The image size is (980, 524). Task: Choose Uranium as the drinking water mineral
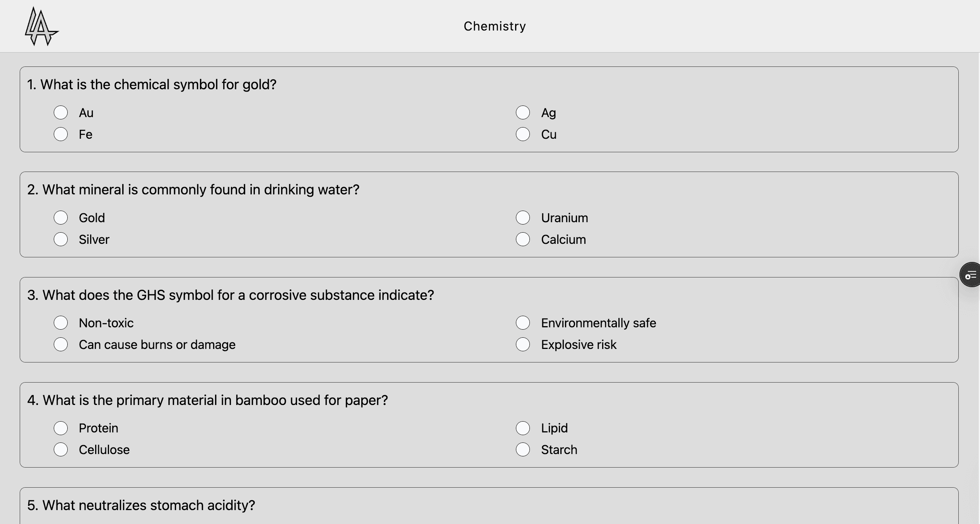pyautogui.click(x=523, y=218)
